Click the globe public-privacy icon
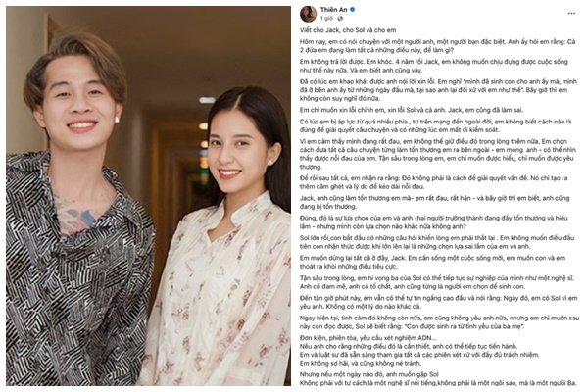588x392 pixels. click(340, 18)
